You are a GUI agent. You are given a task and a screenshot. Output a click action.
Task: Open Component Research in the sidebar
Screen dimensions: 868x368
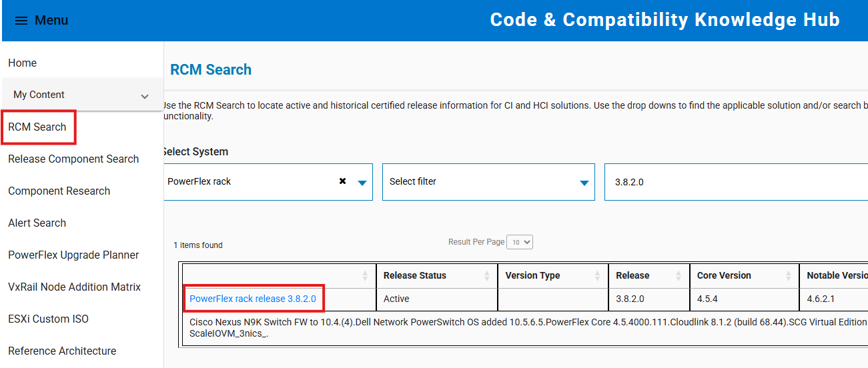(x=59, y=191)
